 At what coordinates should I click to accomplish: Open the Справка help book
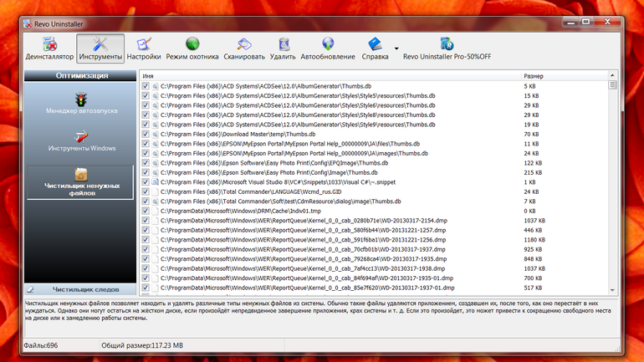pyautogui.click(x=375, y=48)
